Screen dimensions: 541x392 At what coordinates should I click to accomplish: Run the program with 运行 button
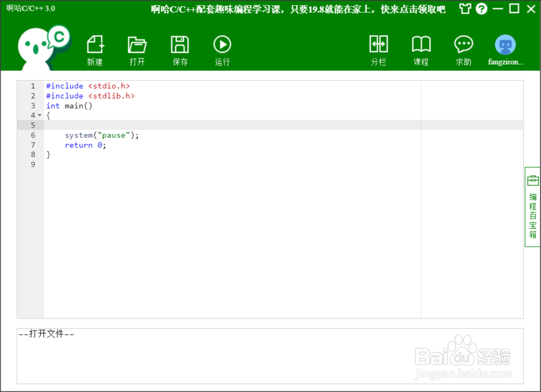[222, 50]
